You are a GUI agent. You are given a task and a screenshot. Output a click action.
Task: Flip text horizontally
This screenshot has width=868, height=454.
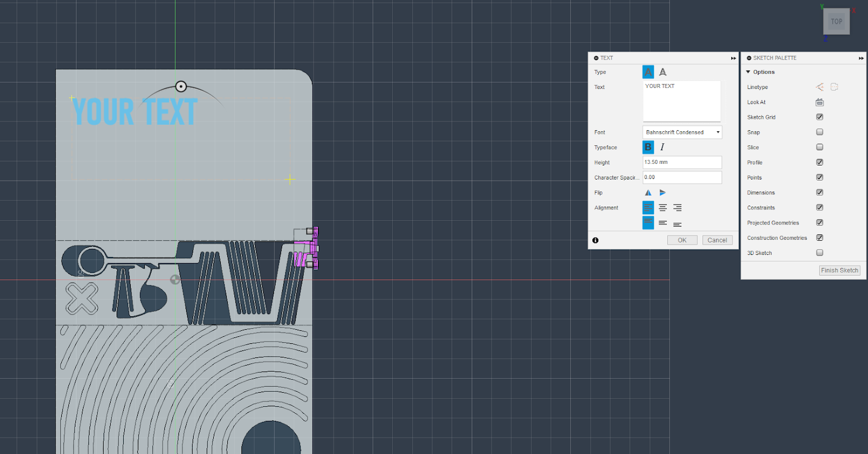[648, 193]
